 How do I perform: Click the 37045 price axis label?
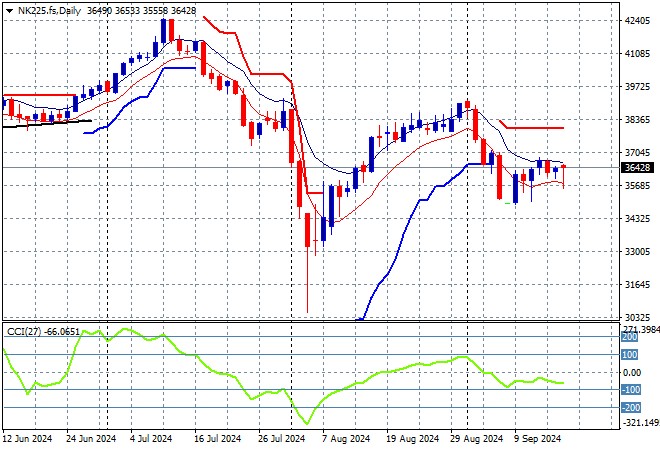tap(637, 153)
